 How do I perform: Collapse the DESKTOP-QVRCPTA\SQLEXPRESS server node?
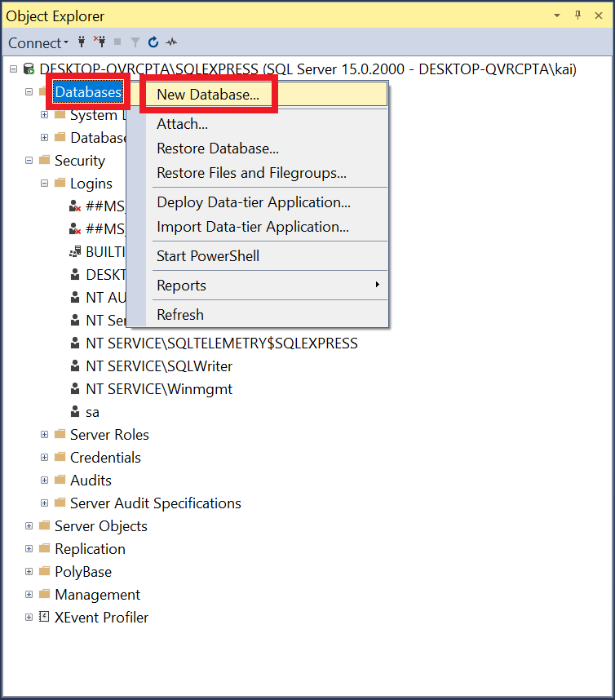coord(13,69)
